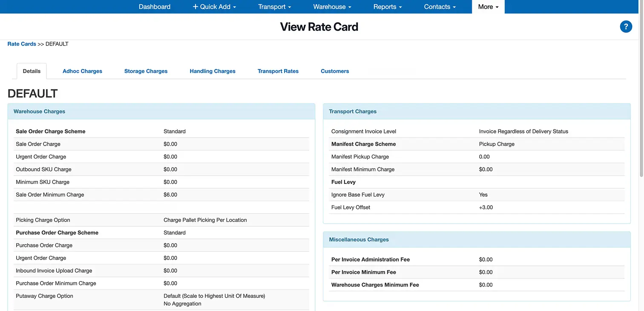Click the 'Sale Order Charge Scheme' label
This screenshot has height=311, width=644.
(x=51, y=132)
